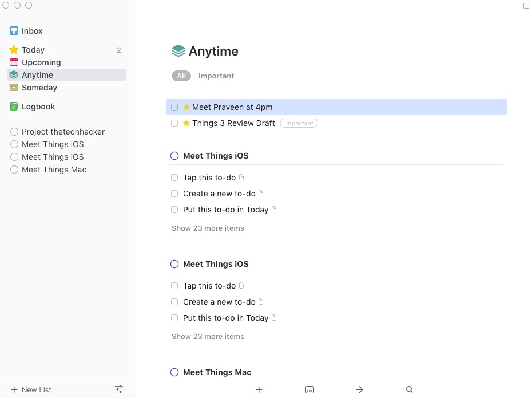532x398 pixels.
Task: Check second 'Tap this to-do' checkbox
Action: 174,286
